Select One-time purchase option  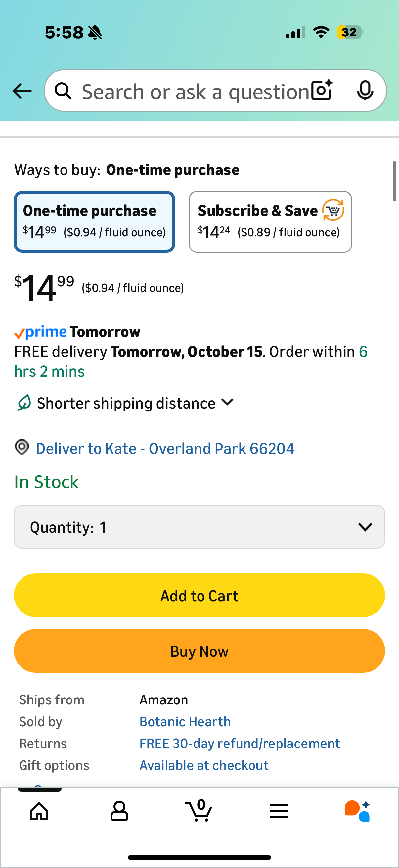coord(94,222)
